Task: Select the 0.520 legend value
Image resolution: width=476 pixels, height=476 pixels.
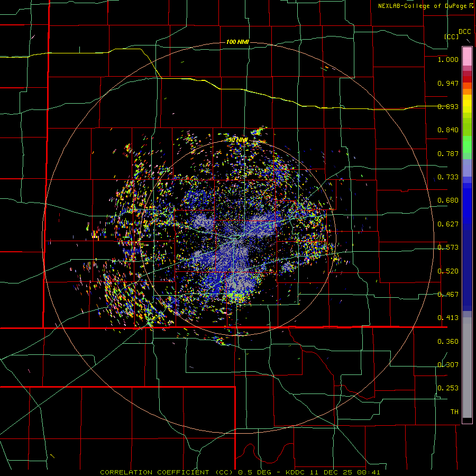Action: [x=448, y=271]
